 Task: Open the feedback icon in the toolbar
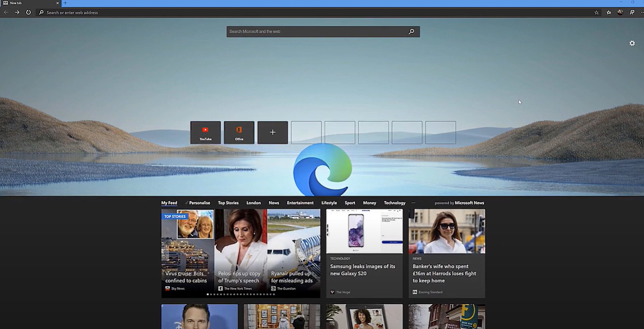pos(632,12)
